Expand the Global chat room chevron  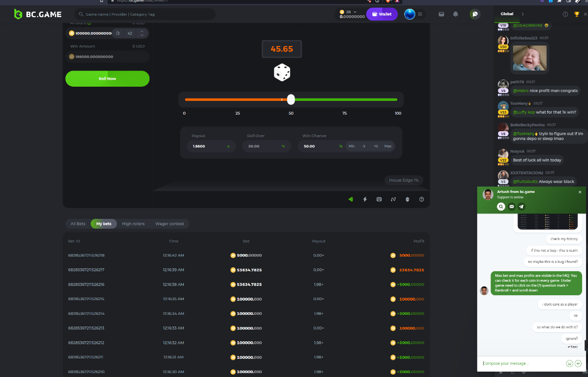click(523, 14)
